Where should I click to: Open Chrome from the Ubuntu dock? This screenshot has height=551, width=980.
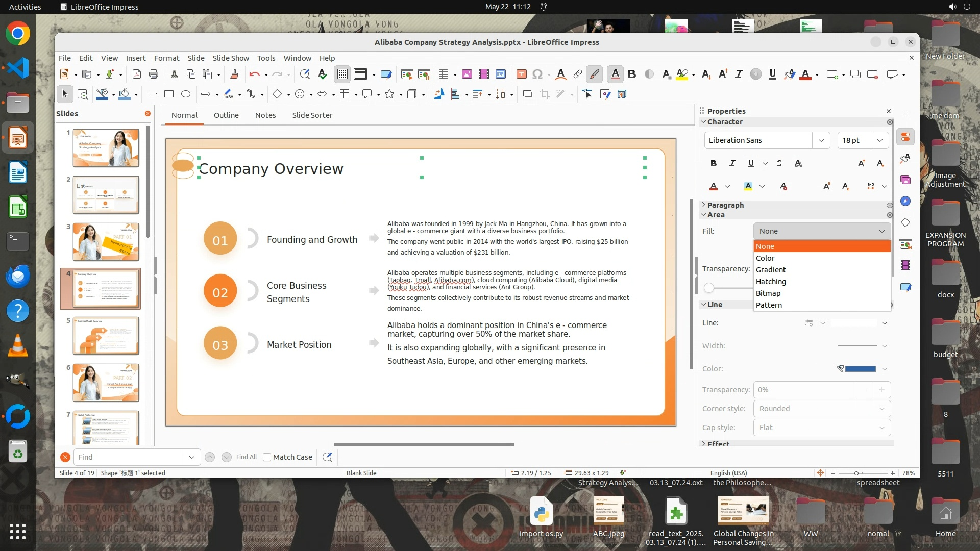click(x=18, y=34)
